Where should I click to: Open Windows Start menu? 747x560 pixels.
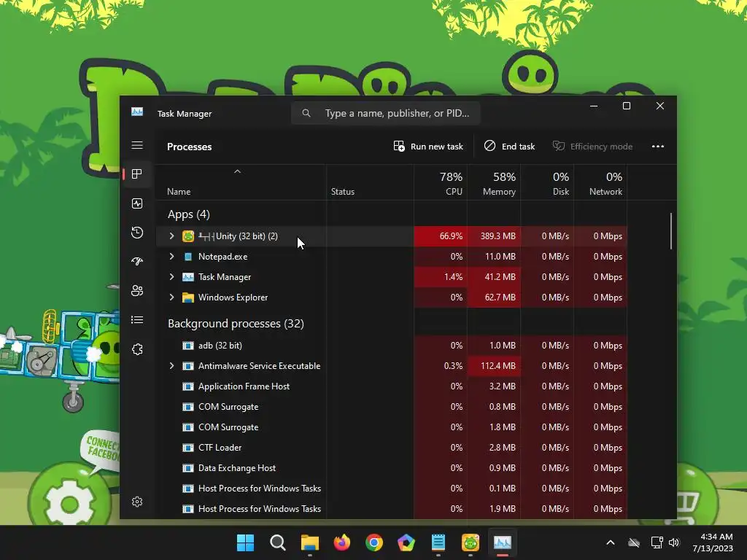coord(245,542)
